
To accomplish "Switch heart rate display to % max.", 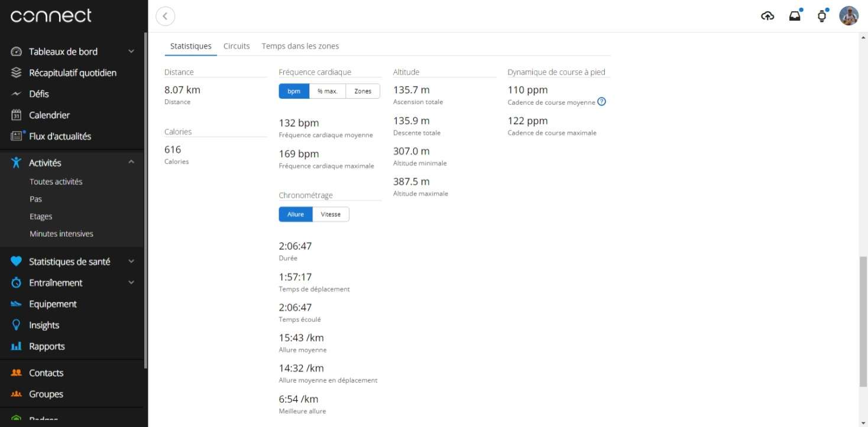I will click(327, 91).
